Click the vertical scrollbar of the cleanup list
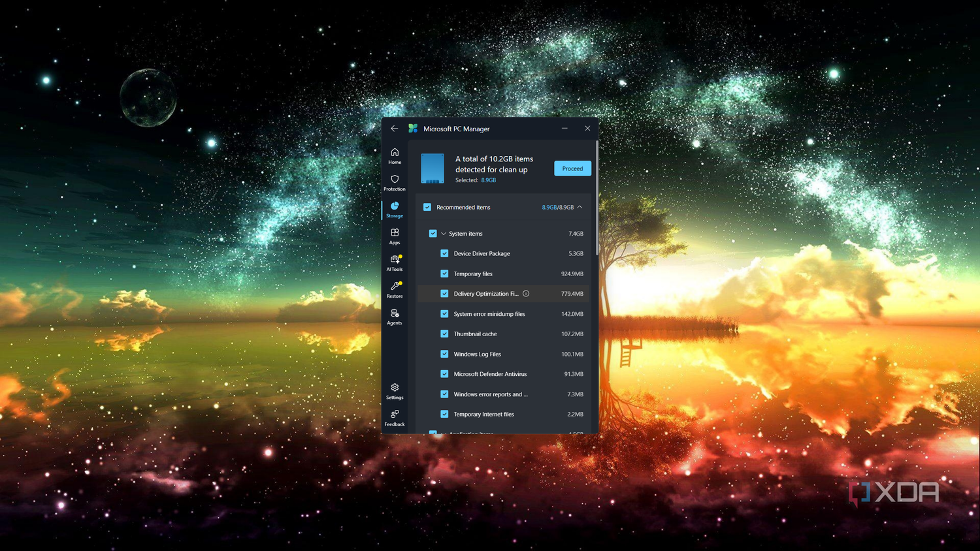 coord(596,198)
